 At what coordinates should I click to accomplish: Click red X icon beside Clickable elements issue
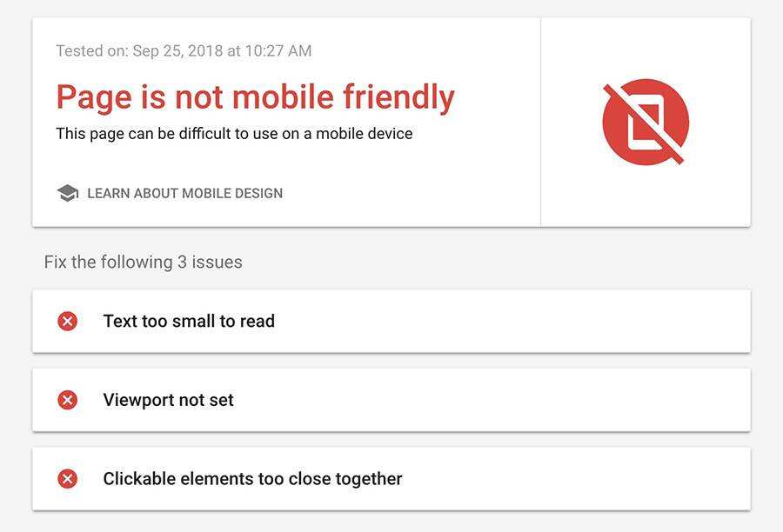click(67, 479)
